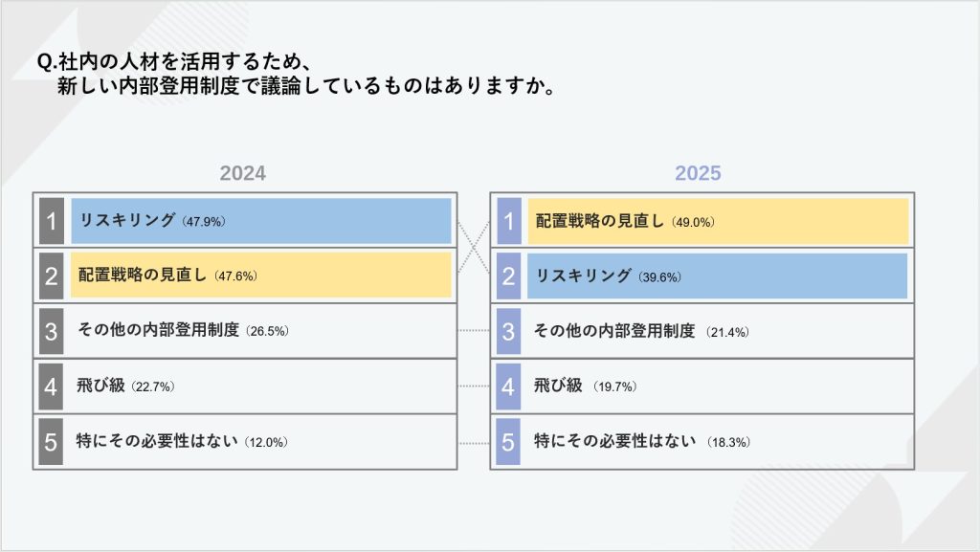Select the blue リスキリング bar showing 47.9%
Viewport: 980px width, 552px height.
tap(260, 221)
